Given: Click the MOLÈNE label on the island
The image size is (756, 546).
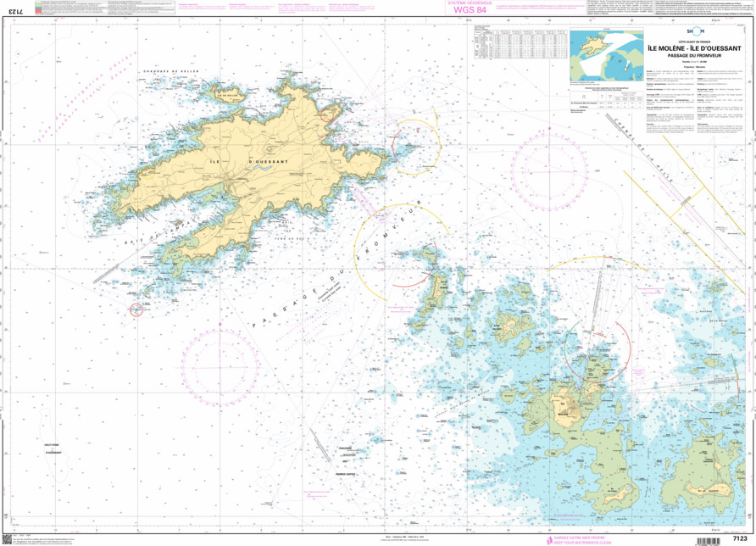Looking at the screenshot, I should [x=562, y=414].
